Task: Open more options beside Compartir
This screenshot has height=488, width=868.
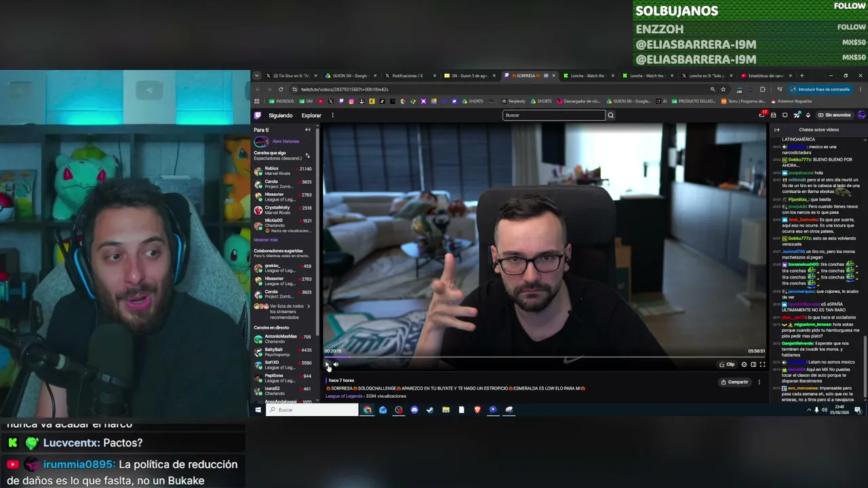Action: click(759, 382)
